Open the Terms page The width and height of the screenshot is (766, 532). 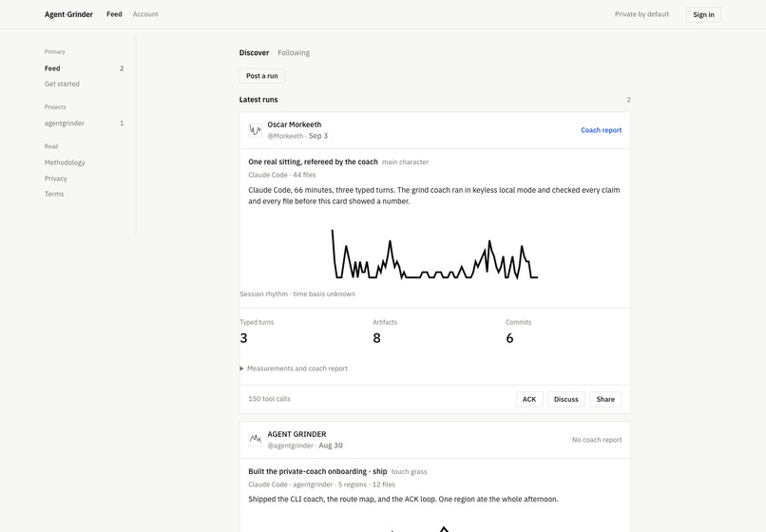click(54, 194)
